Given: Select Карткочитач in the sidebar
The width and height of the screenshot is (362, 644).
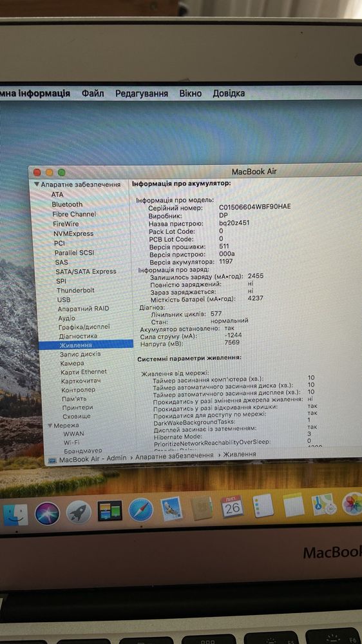Looking at the screenshot, I should tap(81, 381).
